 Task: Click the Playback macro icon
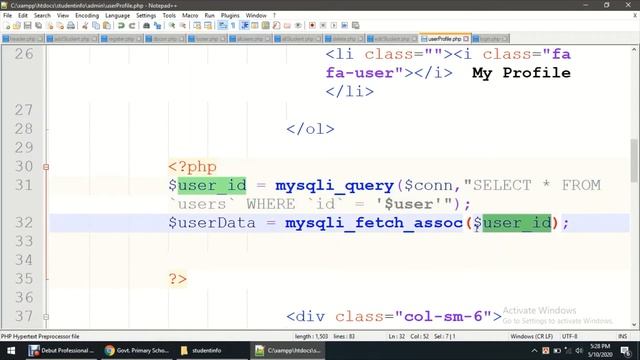click(334, 26)
